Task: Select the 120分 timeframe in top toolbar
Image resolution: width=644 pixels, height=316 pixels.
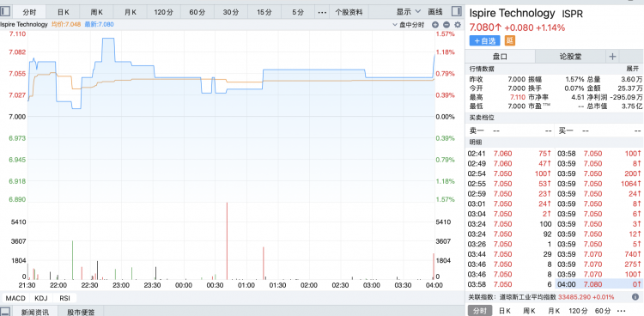Action: [x=163, y=12]
